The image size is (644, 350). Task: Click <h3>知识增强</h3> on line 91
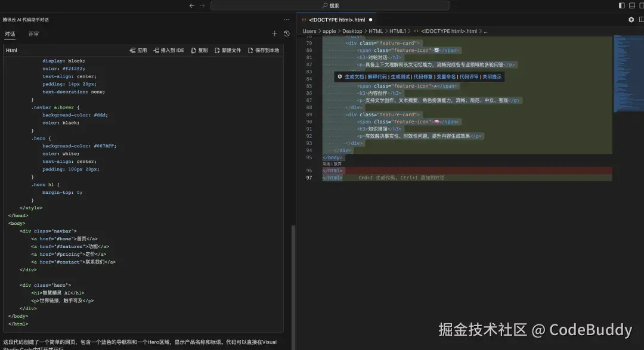pos(379,129)
